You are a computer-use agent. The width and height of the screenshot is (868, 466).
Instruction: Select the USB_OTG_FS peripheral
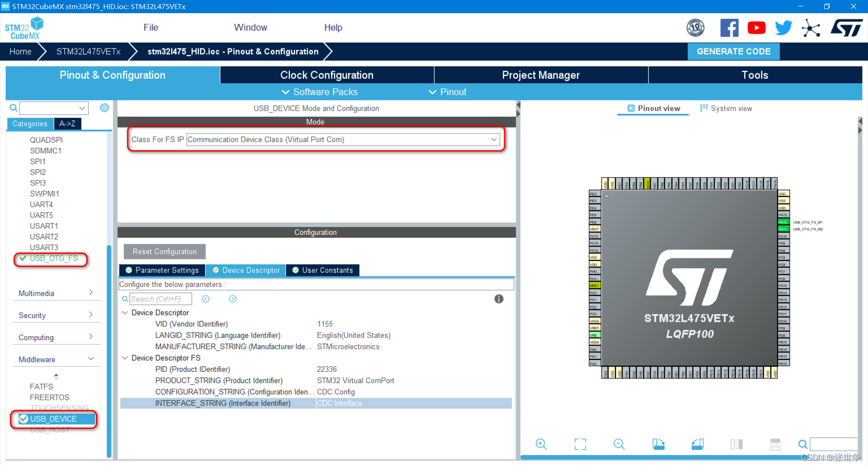[53, 258]
